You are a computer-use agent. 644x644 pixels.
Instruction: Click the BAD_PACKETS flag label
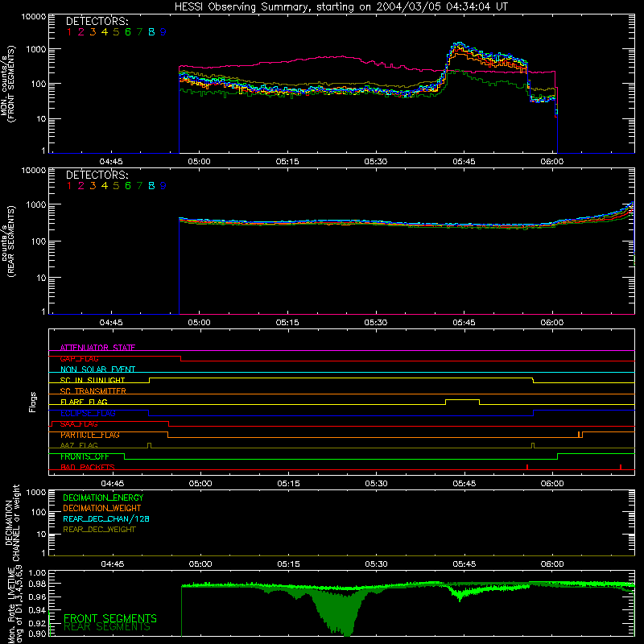tap(88, 468)
